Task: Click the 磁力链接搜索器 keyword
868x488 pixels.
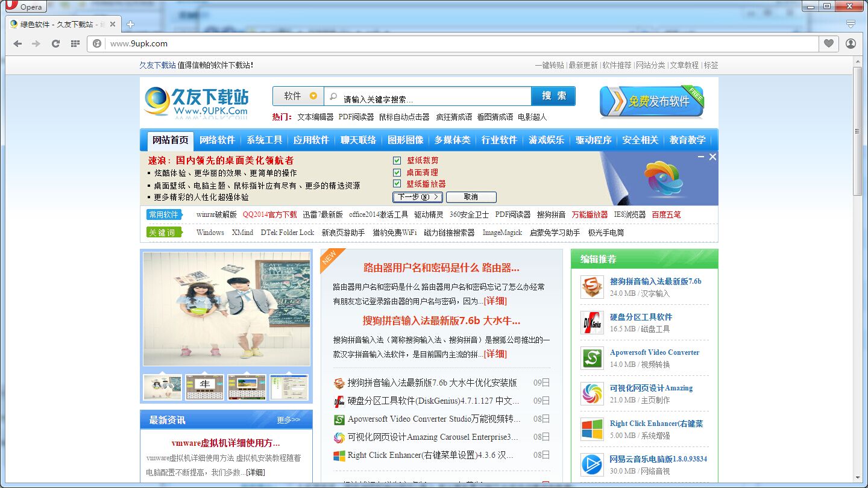Action: pos(449,233)
